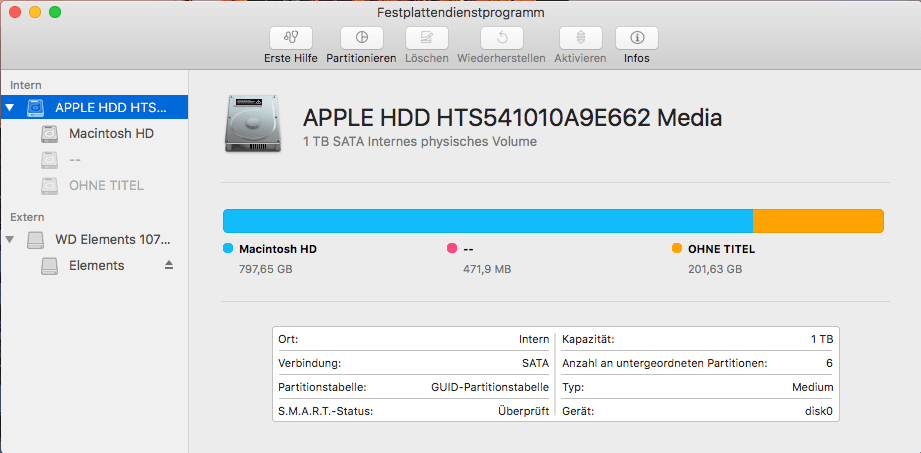Open the Infos panel
The height and width of the screenshot is (453, 921).
pos(637,38)
